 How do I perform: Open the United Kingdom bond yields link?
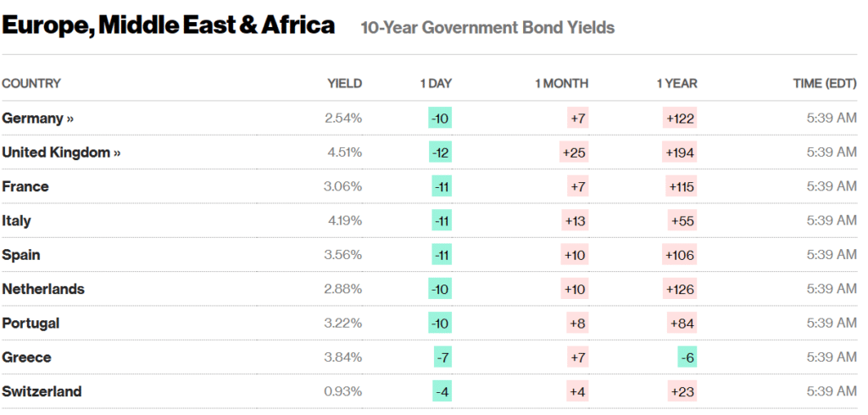(x=61, y=152)
